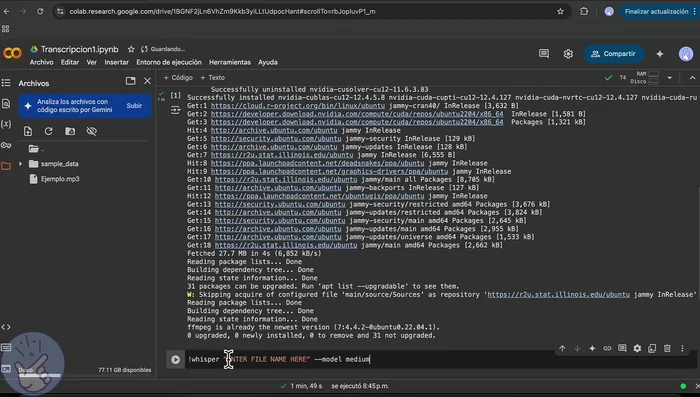Open the Variables {x} sidebar panel
The width and height of the screenshot is (700, 397).
point(6,124)
